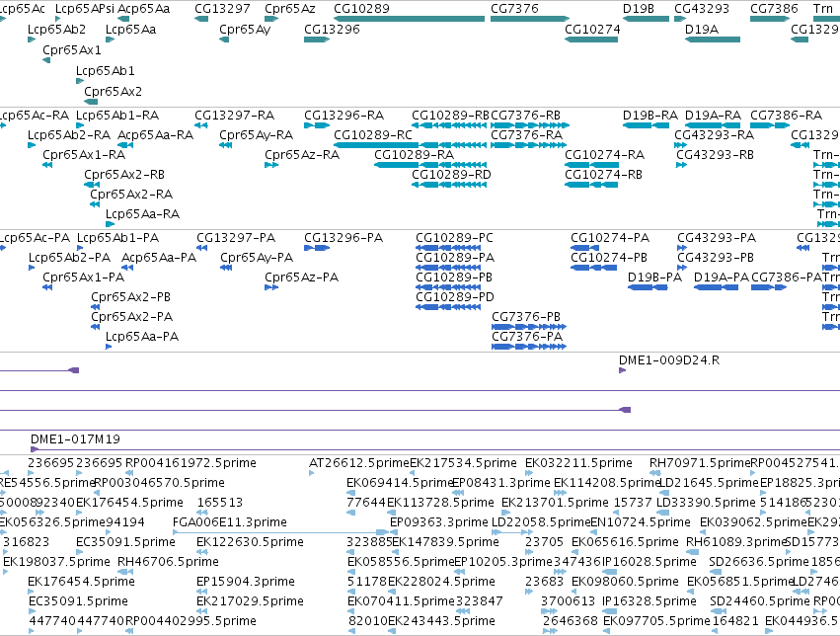Open the CG7376-PA protein glyph
The width and height of the screenshot is (840, 636).
pos(529,348)
